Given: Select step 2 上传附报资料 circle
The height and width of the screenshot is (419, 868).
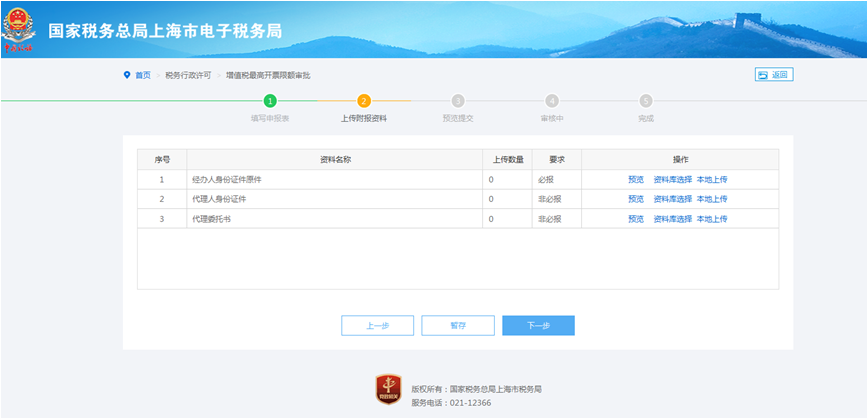Looking at the screenshot, I should tap(364, 101).
